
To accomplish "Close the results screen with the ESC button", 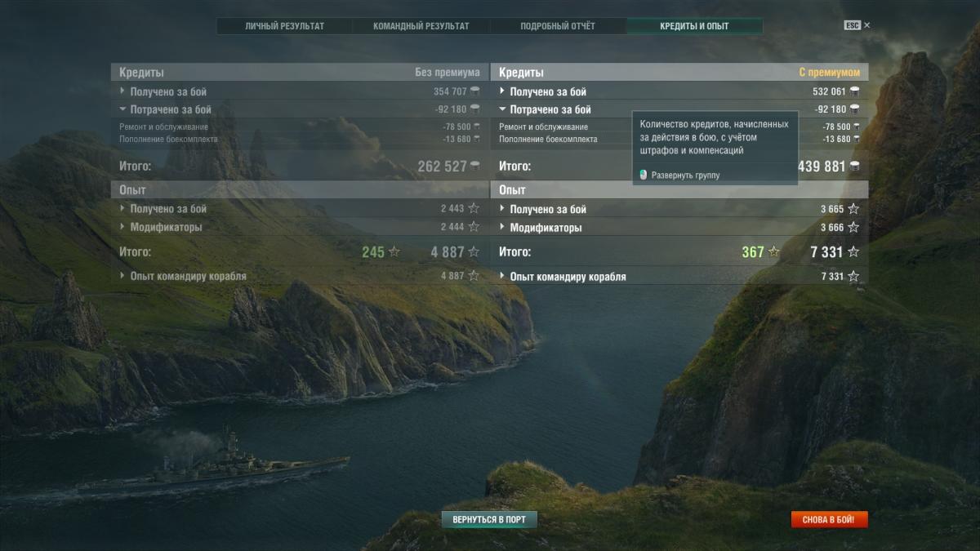I will pyautogui.click(x=857, y=25).
